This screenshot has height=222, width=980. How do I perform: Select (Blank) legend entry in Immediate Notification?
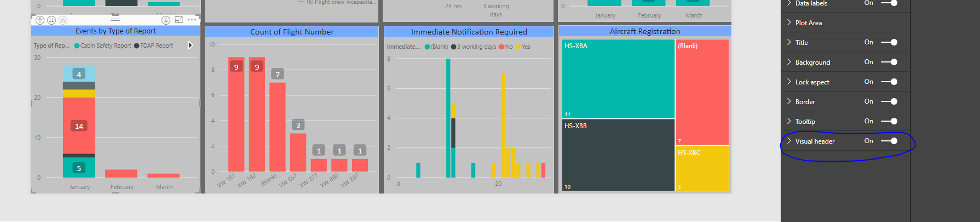tap(436, 47)
